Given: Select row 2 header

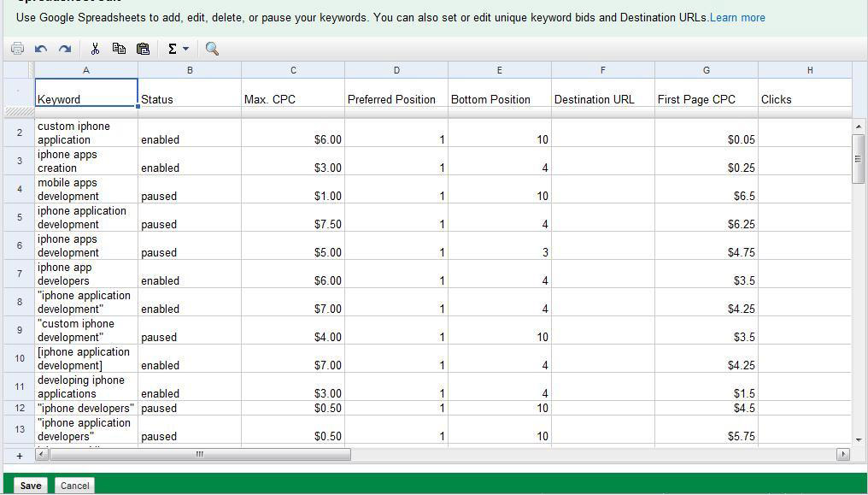Looking at the screenshot, I should (20, 133).
